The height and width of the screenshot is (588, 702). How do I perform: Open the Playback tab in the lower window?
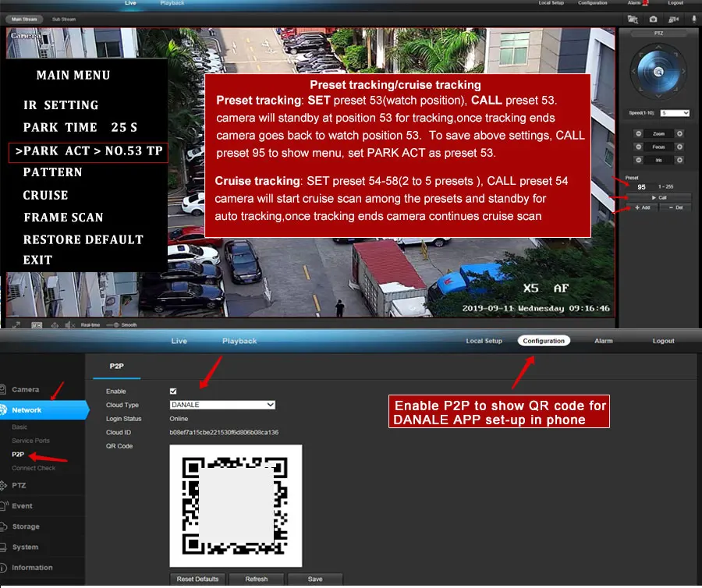click(239, 341)
